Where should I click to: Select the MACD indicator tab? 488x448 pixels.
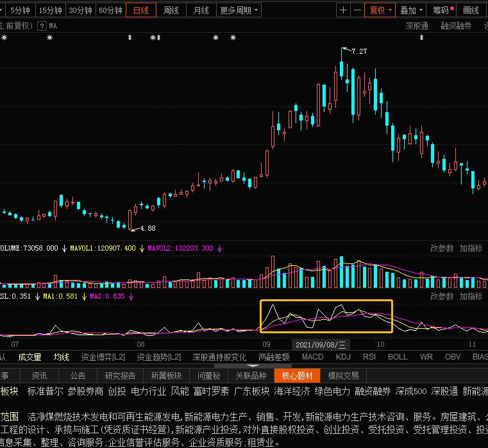pyautogui.click(x=313, y=357)
